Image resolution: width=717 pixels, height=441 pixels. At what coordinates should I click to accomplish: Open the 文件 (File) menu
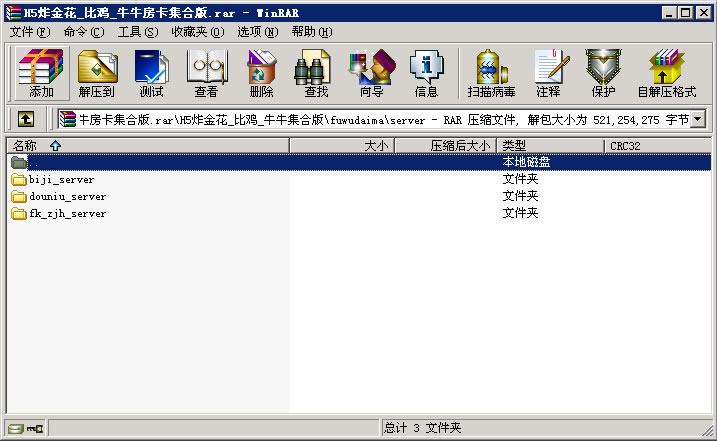pyautogui.click(x=29, y=32)
